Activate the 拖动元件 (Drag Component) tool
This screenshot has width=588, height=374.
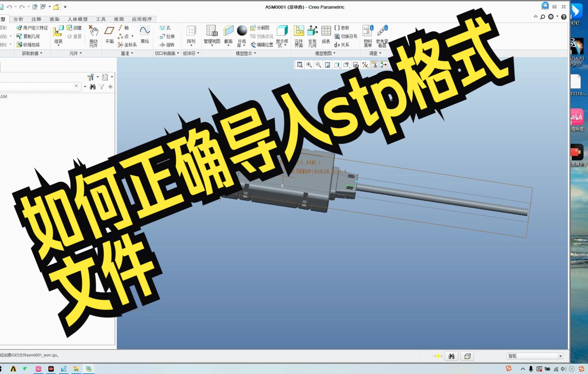pos(93,36)
